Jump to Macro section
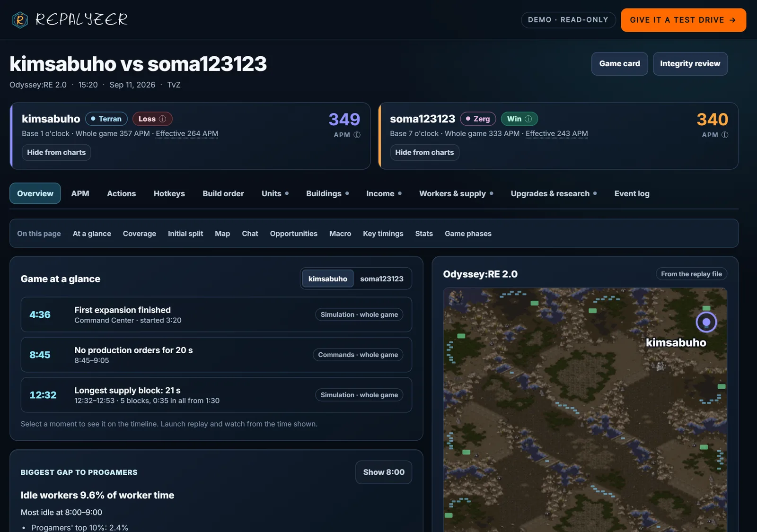This screenshot has height=532, width=757. click(340, 234)
